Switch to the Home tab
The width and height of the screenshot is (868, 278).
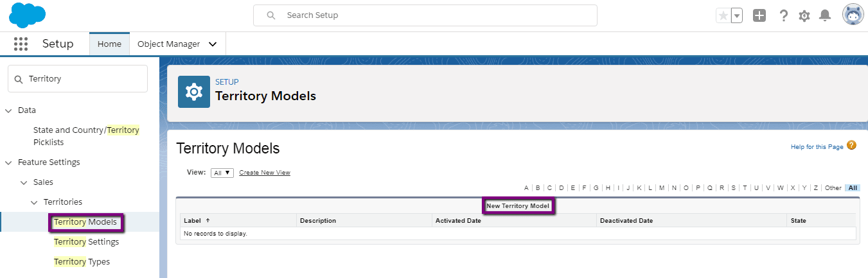[x=109, y=44]
